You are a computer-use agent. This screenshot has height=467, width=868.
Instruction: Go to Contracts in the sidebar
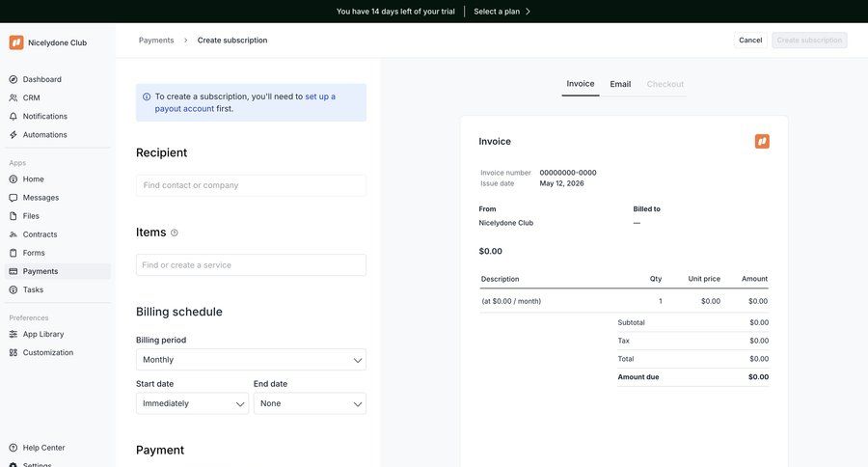58,234
